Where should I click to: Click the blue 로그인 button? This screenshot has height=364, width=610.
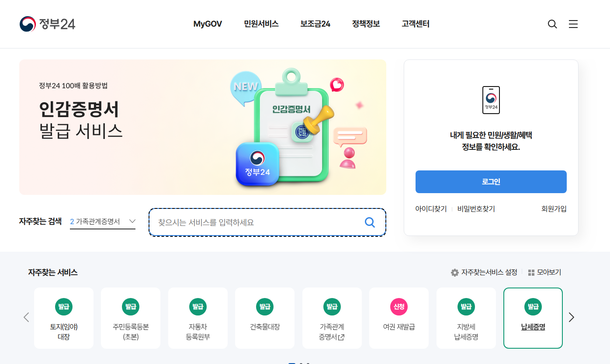tap(491, 182)
